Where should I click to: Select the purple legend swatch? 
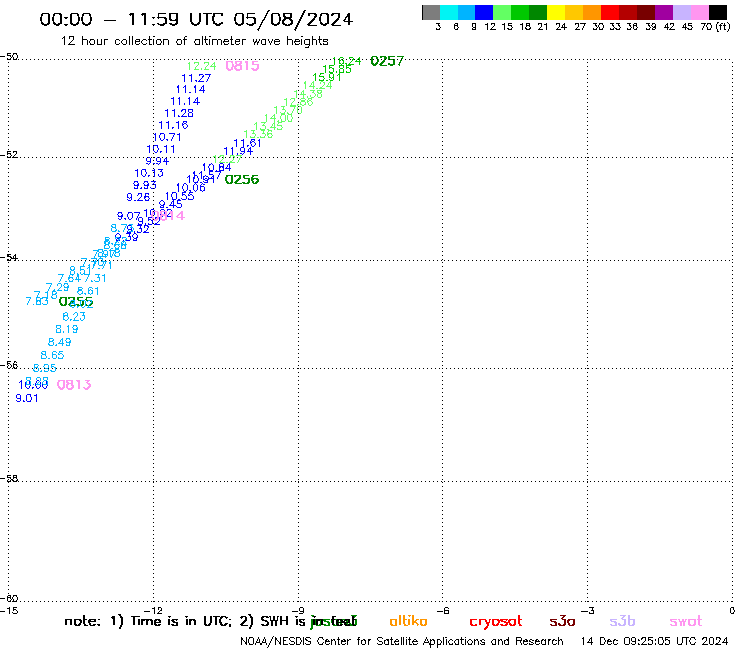664,12
